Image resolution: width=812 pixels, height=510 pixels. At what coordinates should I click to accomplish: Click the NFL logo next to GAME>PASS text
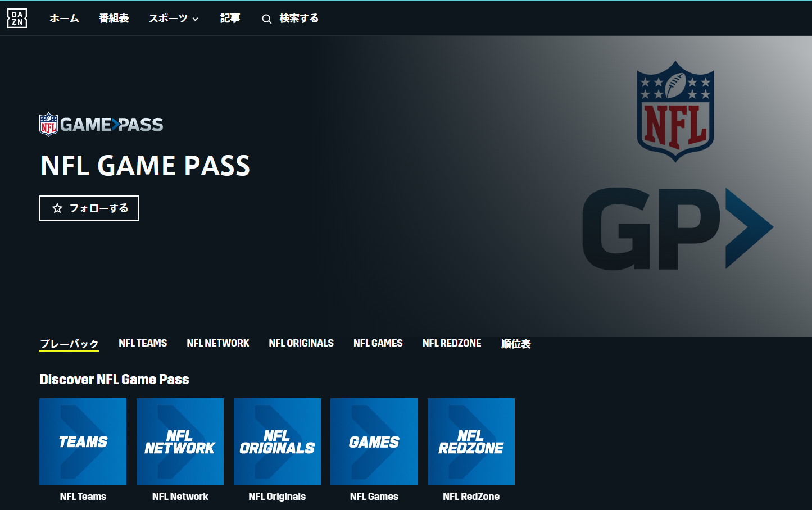[48, 124]
